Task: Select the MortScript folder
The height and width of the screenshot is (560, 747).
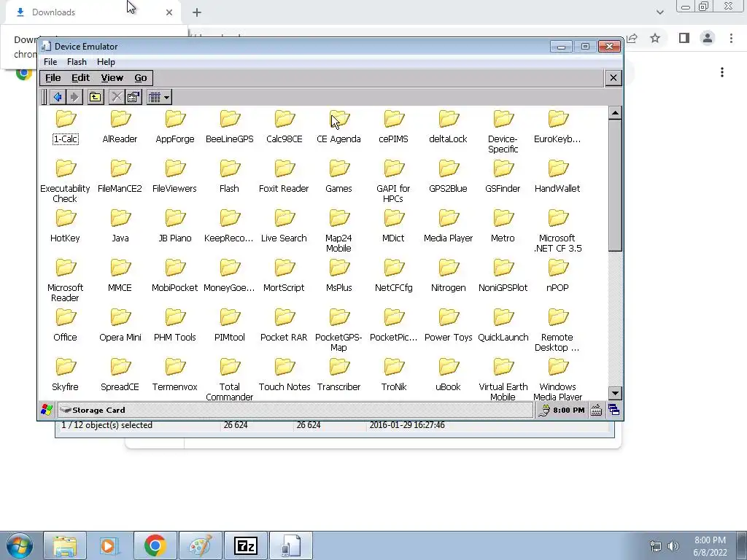Action: pyautogui.click(x=284, y=275)
